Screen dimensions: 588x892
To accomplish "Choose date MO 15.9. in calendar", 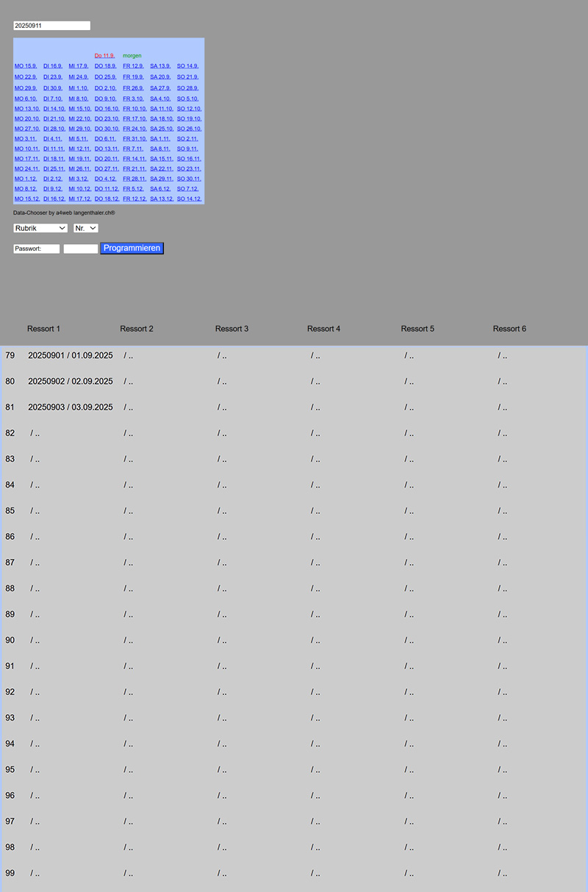I will 26,65.
